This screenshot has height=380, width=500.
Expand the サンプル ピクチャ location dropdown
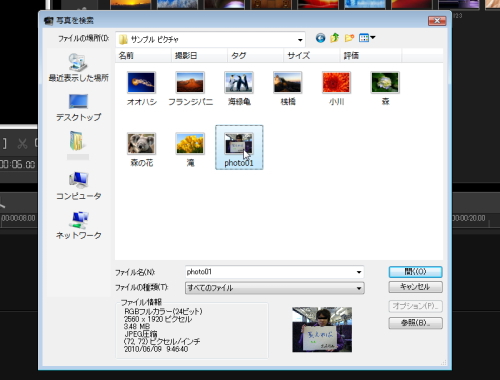300,40
